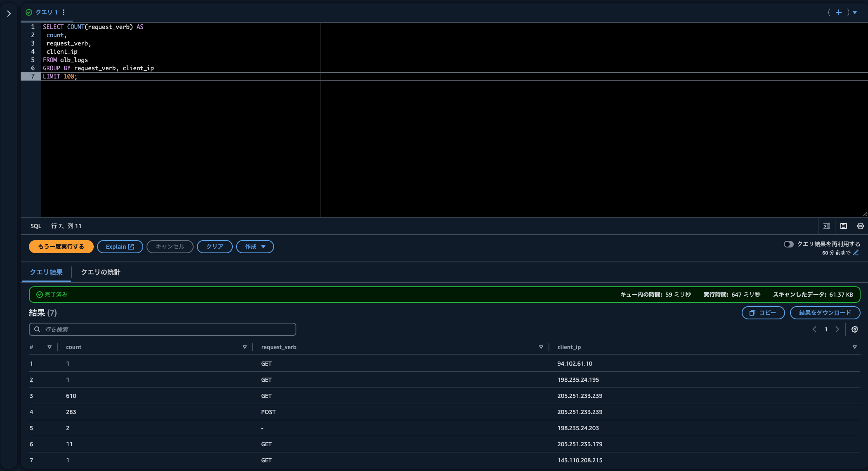The image size is (868, 471).
Task: Select the クエリ結果 tab
Action: click(x=46, y=272)
